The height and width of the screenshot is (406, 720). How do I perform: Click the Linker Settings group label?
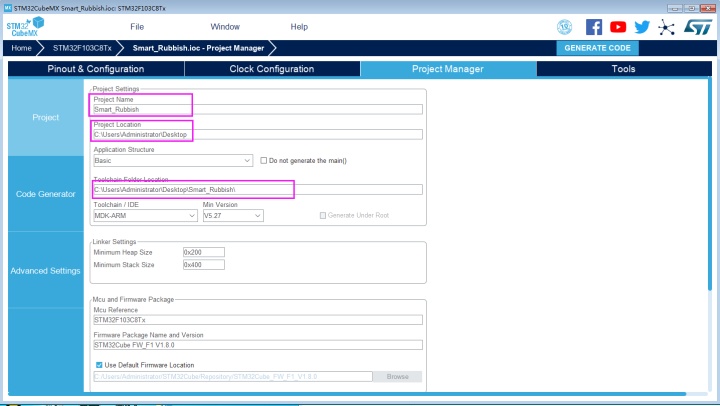[114, 242]
